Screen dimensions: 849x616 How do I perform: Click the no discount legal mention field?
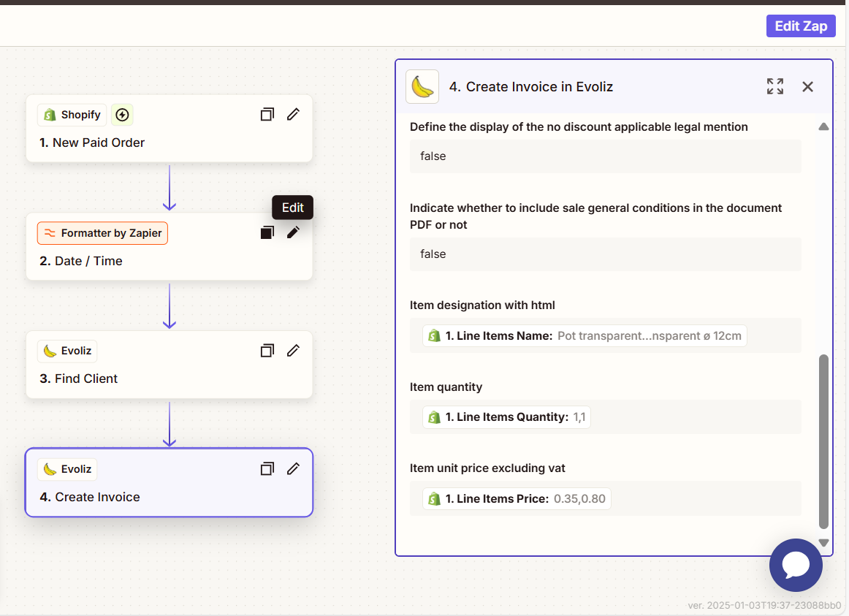tap(606, 156)
